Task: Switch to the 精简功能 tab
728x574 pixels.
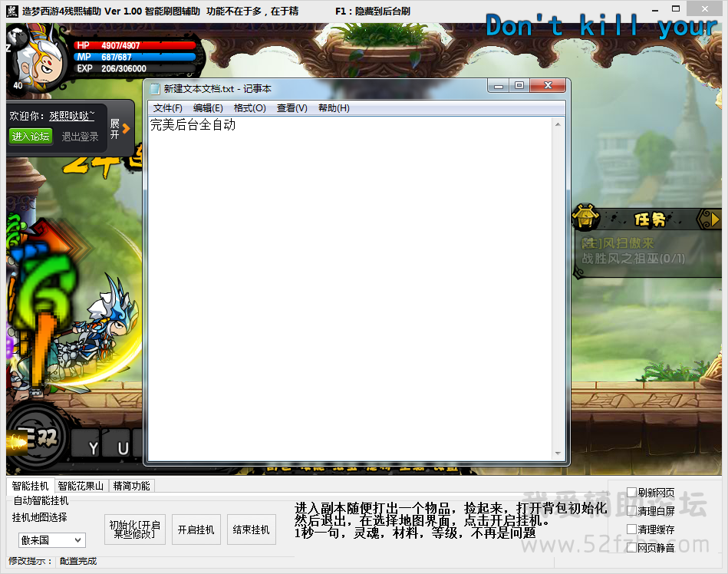Action: click(131, 486)
